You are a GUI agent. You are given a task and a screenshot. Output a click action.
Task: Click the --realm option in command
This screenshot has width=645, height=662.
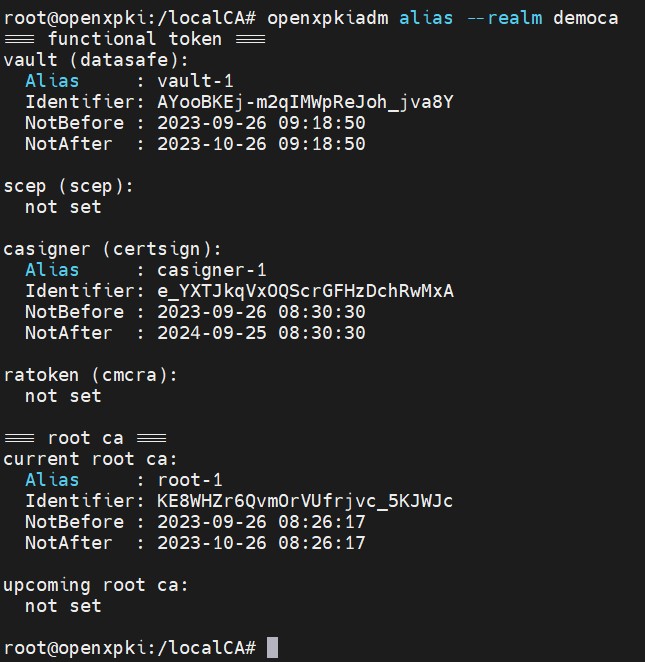click(504, 19)
